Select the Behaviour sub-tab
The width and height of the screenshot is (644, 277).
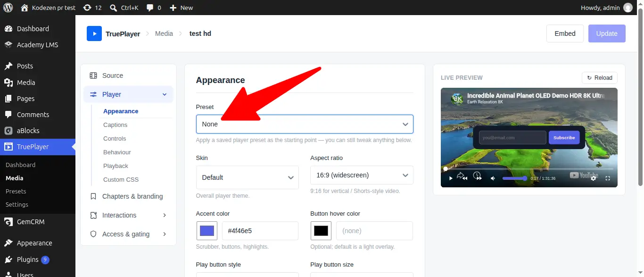click(x=117, y=152)
